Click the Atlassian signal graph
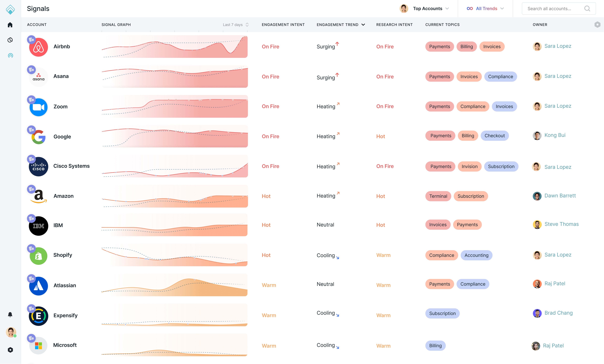The width and height of the screenshot is (604, 364). 175,285
